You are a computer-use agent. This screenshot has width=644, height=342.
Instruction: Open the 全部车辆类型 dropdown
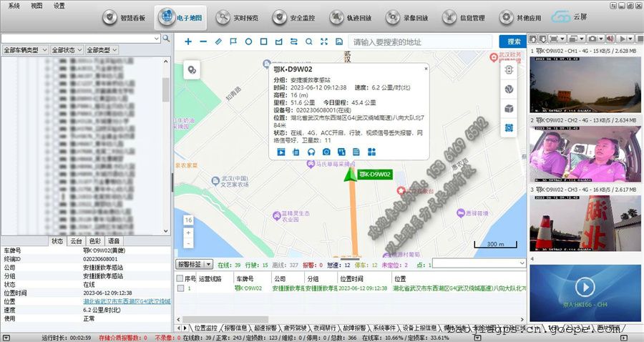25,51
